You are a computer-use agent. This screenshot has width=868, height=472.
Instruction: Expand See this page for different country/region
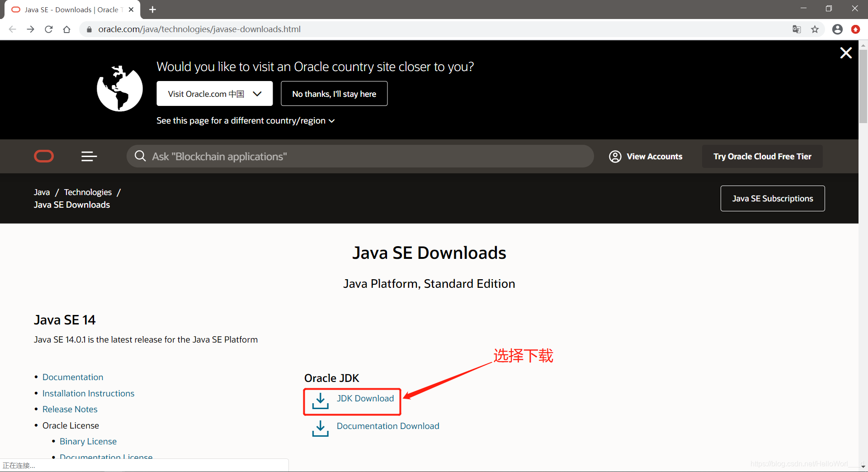[245, 121]
